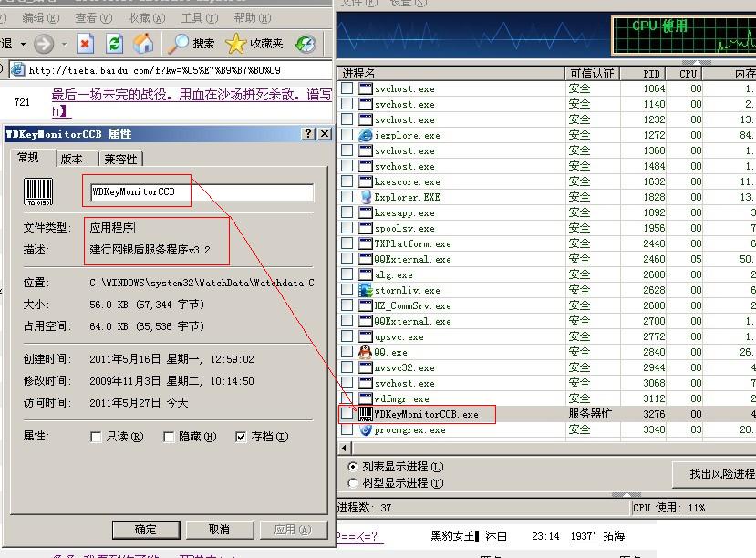This screenshot has width=756, height=558.
Task: Select the svchost.exe row with PID 1064
Action: [547, 88]
